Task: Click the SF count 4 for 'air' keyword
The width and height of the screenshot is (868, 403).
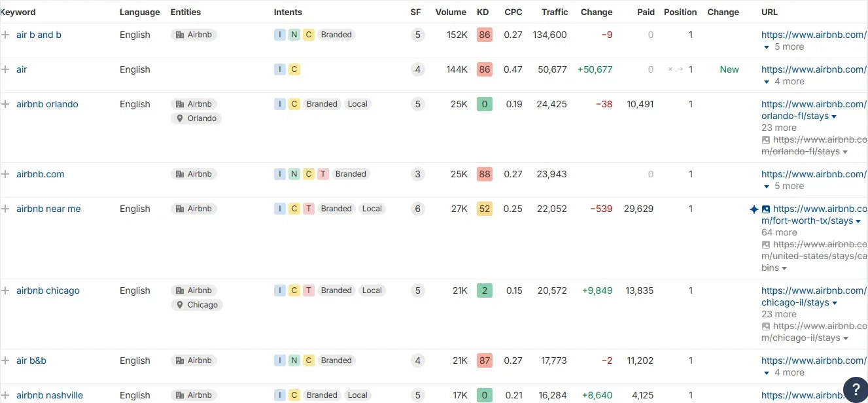Action: tap(417, 69)
